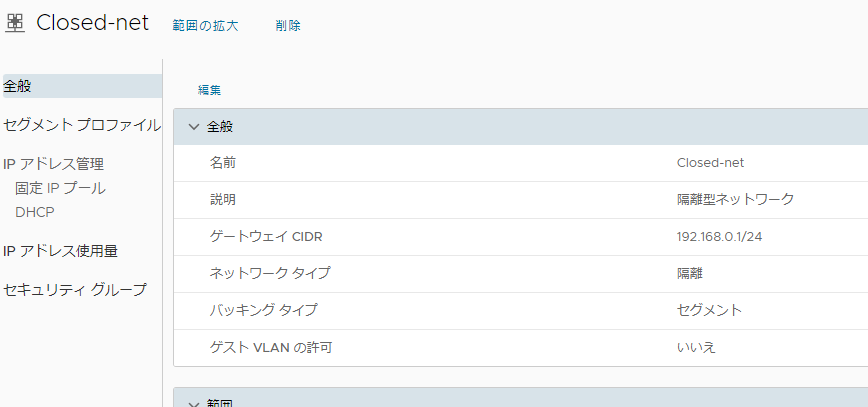Select IP アドレス管理 in the sidebar
The width and height of the screenshot is (868, 407).
pos(54,164)
